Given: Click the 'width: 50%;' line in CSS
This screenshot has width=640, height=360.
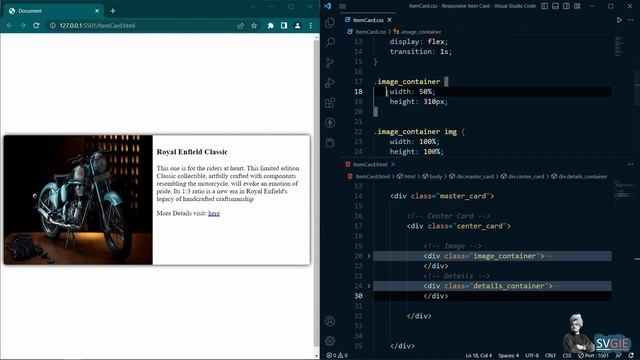Looking at the screenshot, I should point(413,91).
